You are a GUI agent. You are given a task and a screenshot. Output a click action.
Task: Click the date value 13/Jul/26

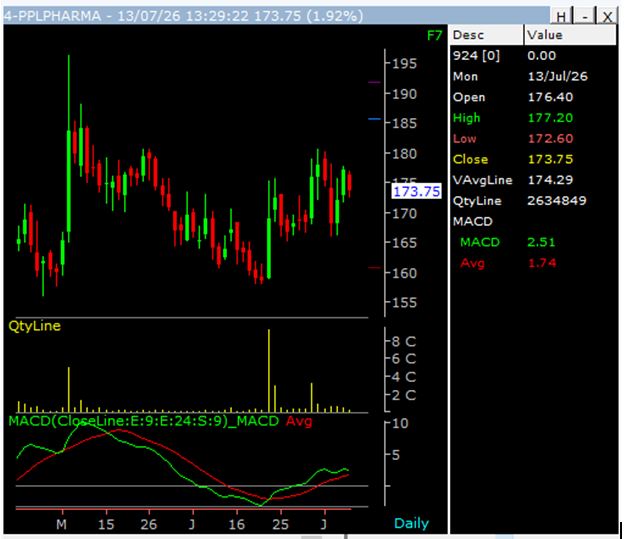point(558,77)
